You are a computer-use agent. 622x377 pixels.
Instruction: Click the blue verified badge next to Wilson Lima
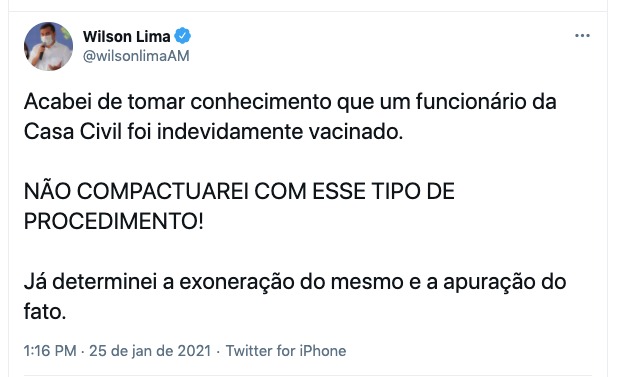(182, 36)
